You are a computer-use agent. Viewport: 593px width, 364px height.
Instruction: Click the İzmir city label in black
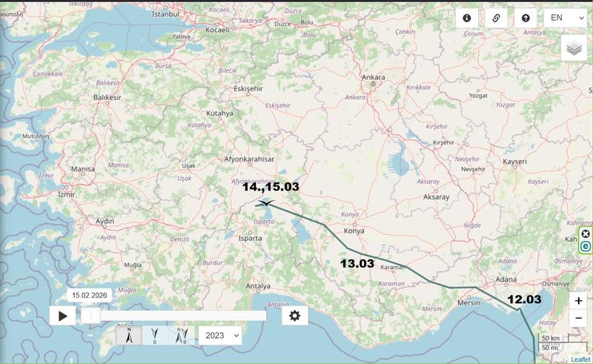click(x=67, y=194)
